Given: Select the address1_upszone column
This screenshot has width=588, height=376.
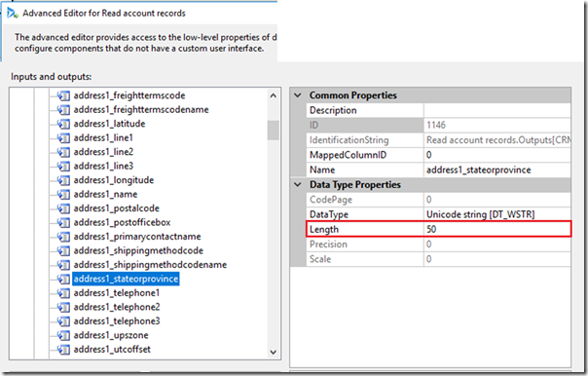Looking at the screenshot, I should [x=111, y=335].
